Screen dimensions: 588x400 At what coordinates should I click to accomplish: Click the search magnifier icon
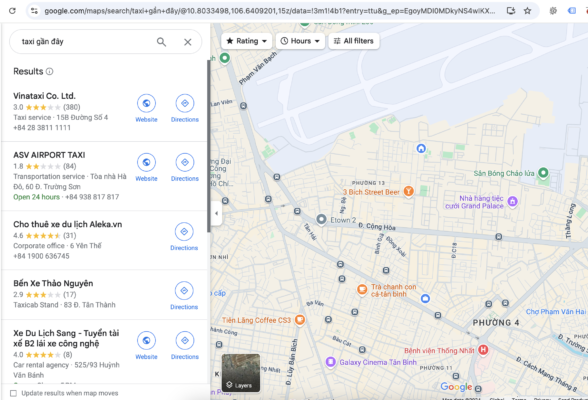(161, 42)
